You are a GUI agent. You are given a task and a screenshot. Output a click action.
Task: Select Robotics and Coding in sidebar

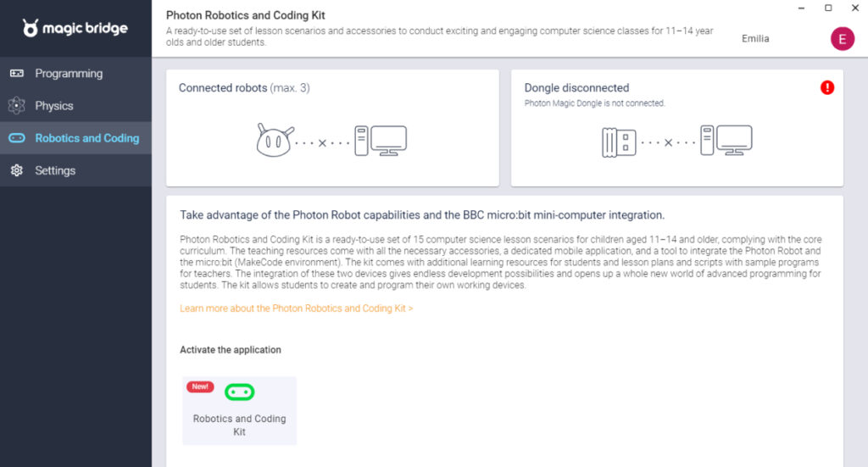click(86, 138)
